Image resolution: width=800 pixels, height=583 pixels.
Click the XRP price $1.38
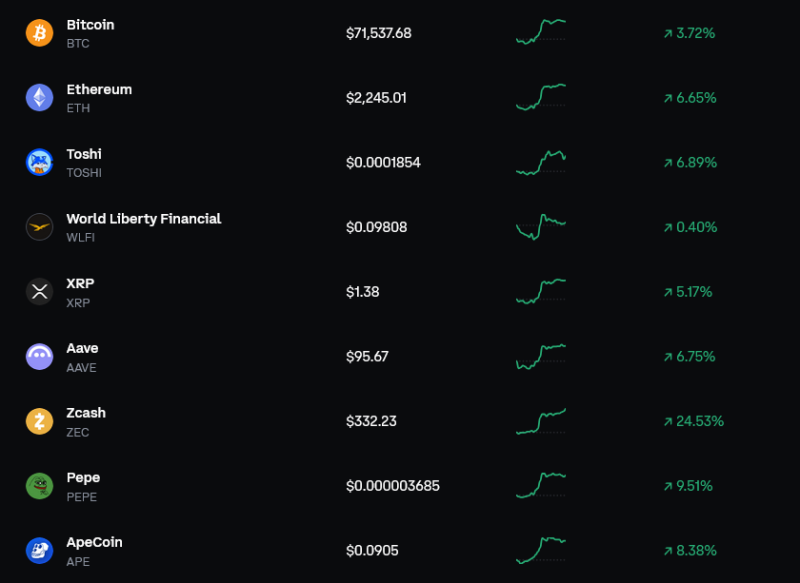[362, 292]
